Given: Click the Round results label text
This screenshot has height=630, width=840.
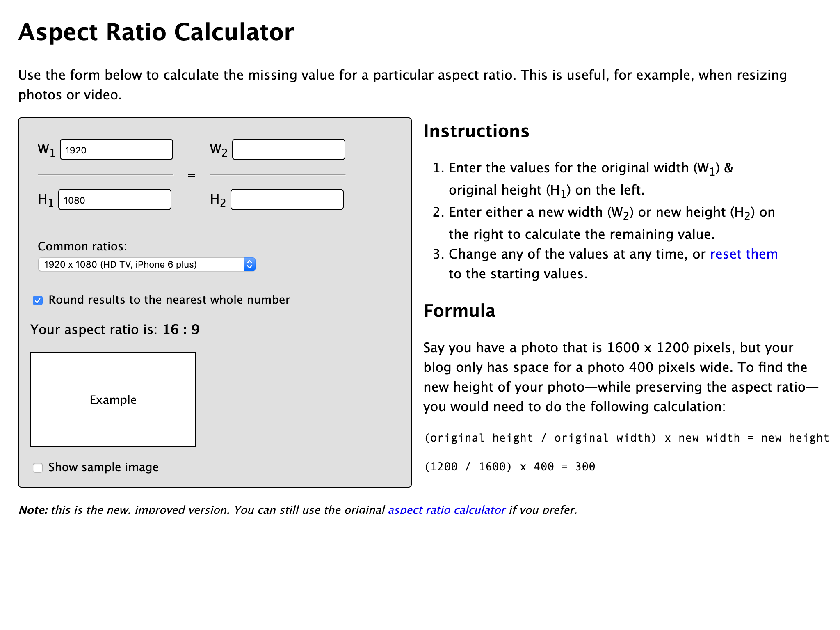Looking at the screenshot, I should click(169, 300).
